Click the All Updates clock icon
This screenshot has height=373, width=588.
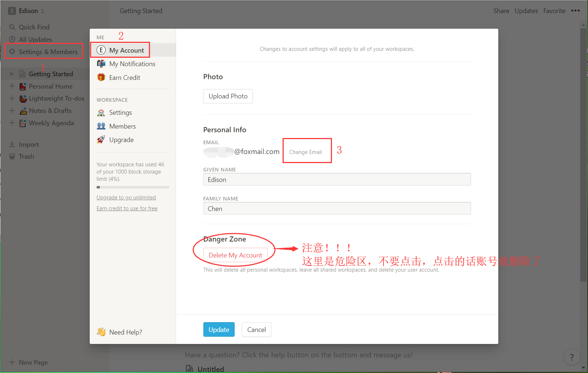[x=12, y=39]
